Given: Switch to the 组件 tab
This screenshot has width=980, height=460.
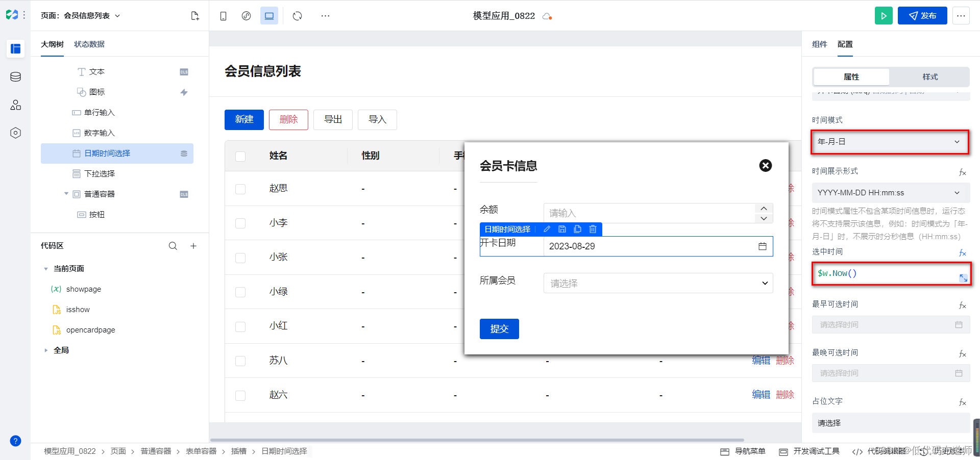Looking at the screenshot, I should click(819, 44).
